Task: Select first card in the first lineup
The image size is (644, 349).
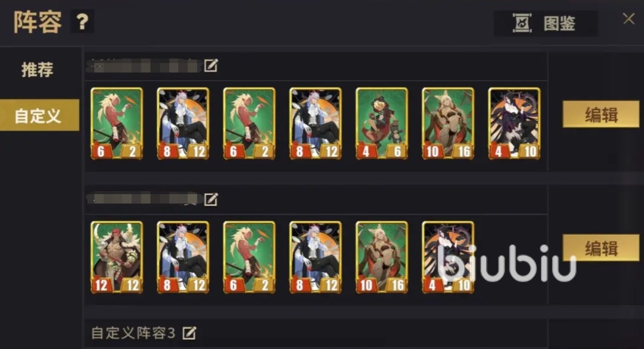Action: (x=117, y=124)
